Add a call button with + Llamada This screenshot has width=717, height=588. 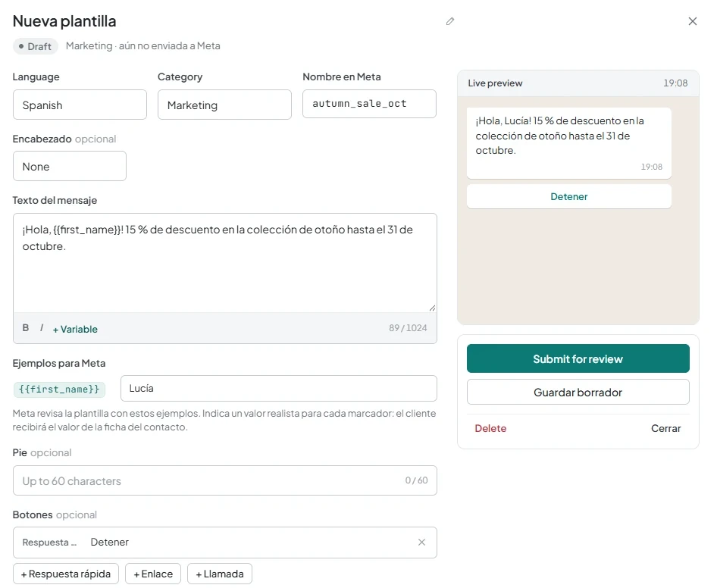click(x=220, y=574)
